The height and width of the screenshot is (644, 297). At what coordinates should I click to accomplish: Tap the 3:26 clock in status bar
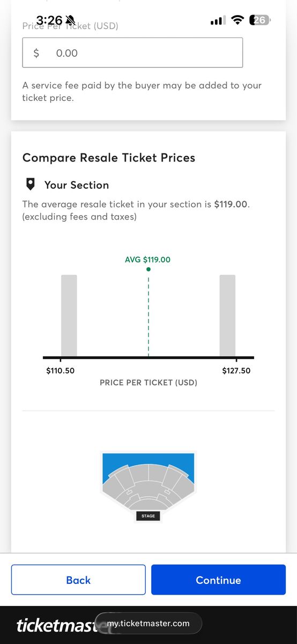(49, 21)
